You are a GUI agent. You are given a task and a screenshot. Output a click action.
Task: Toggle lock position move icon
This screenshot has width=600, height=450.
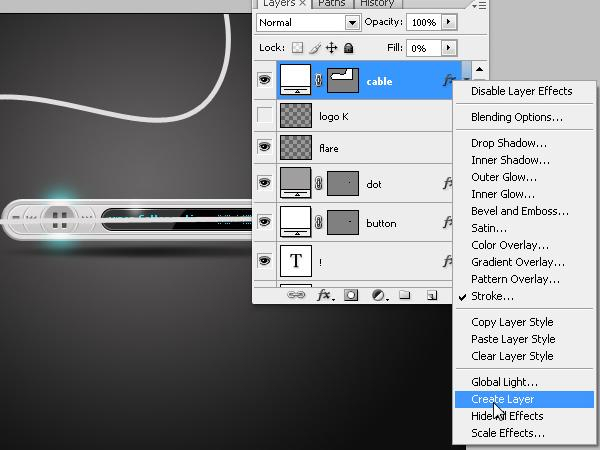tap(331, 48)
